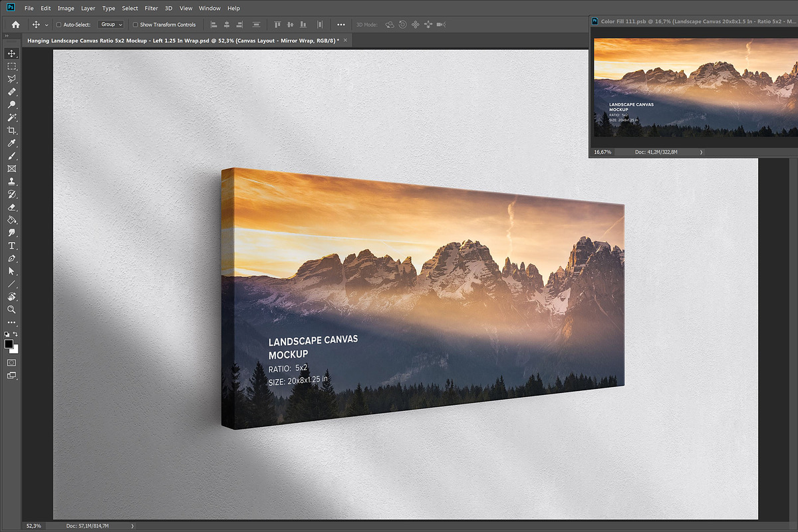Select the Path Selection arrow tool
The width and height of the screenshot is (798, 532).
pos(11,271)
